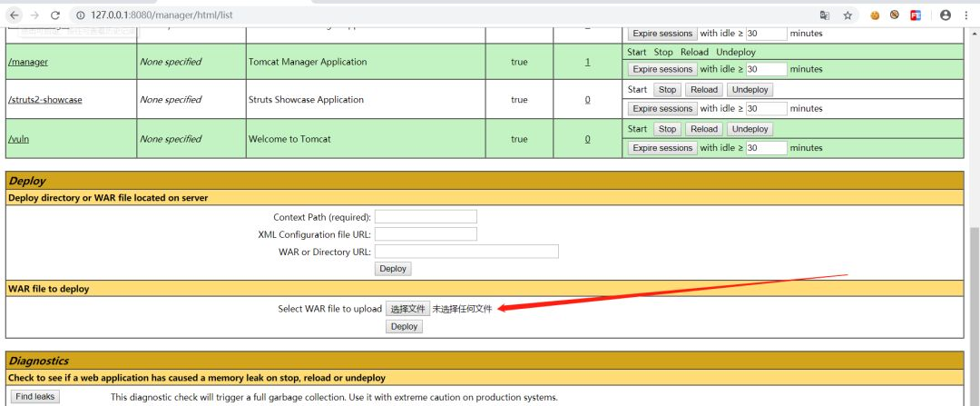Select 'Struts Showcase Application' text
Screen dimensions: 980x406
(x=306, y=100)
